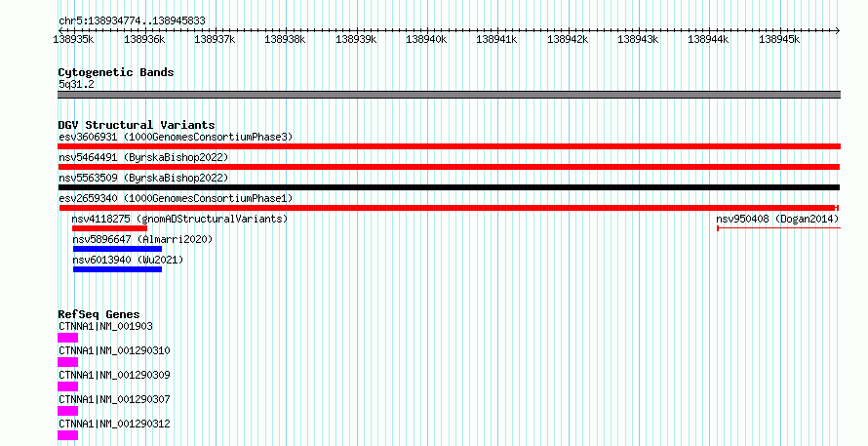Open the second ByrskaBishop2022 label, nsv5563509
Screen dimensions: 868x446
tap(143, 178)
